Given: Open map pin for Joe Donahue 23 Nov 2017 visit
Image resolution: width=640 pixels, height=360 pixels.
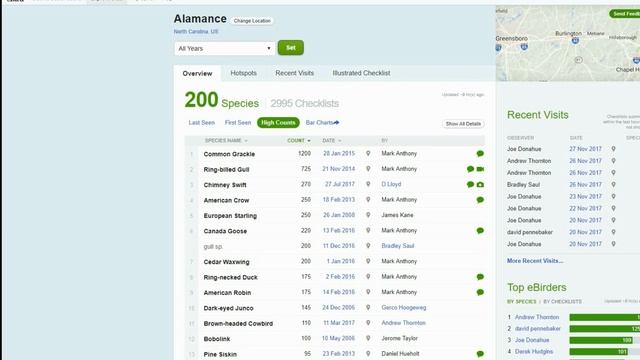Looking at the screenshot, I should pos(613,197).
